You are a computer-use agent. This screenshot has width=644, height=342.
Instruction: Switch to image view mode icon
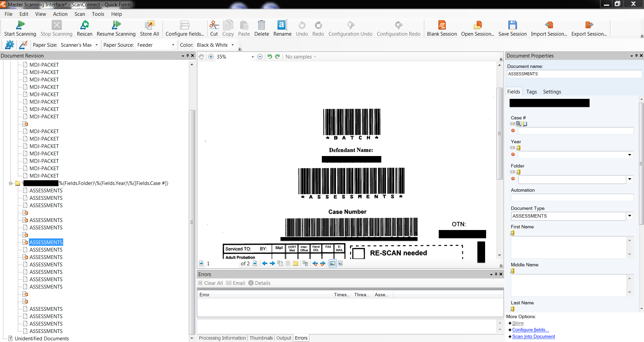pos(333,263)
